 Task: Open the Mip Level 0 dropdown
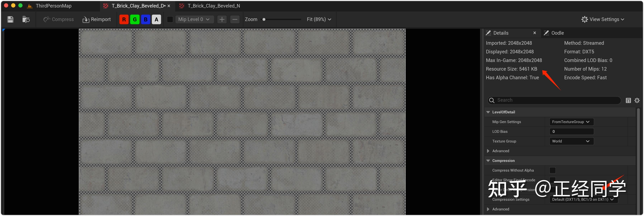coord(194,19)
